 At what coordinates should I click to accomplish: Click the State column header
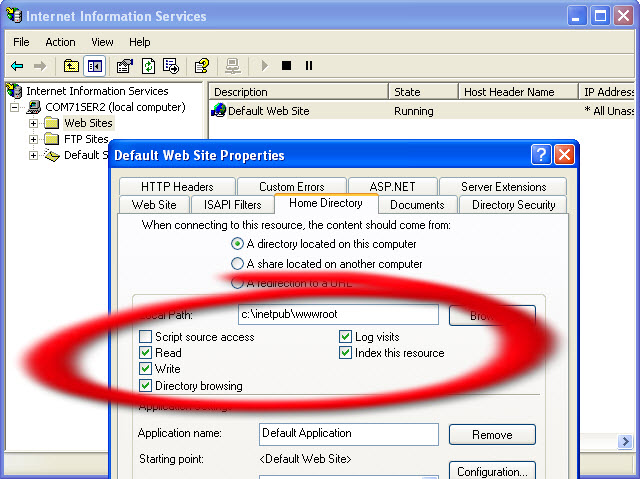tap(424, 92)
